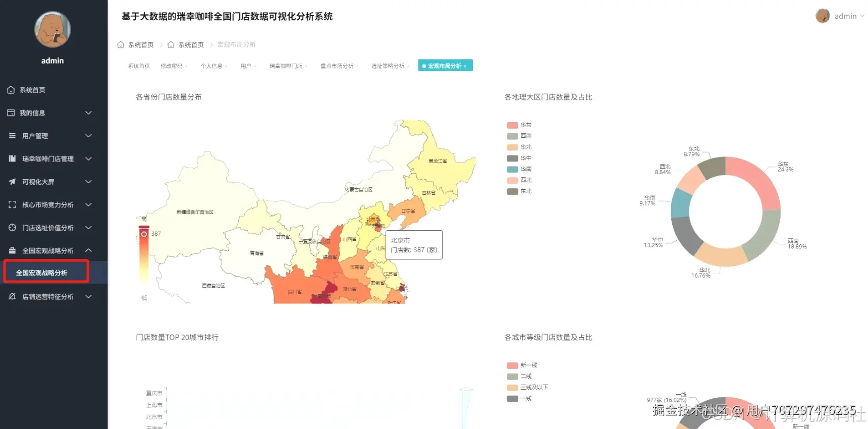The height and width of the screenshot is (429, 868).
Task: Click the 核心市场竞力分析 frame icon
Action: click(x=12, y=204)
